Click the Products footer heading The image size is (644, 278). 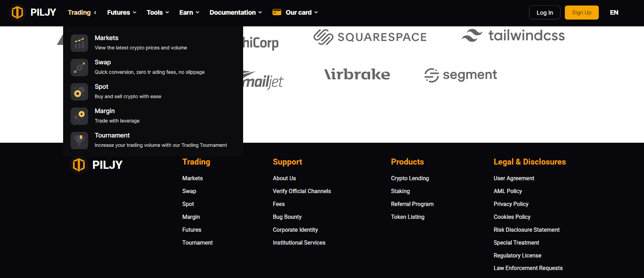point(407,162)
